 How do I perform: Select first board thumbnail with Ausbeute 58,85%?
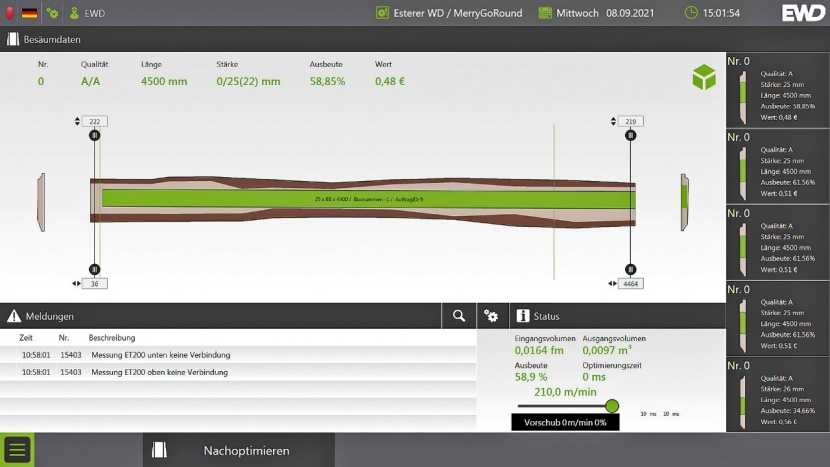777,90
